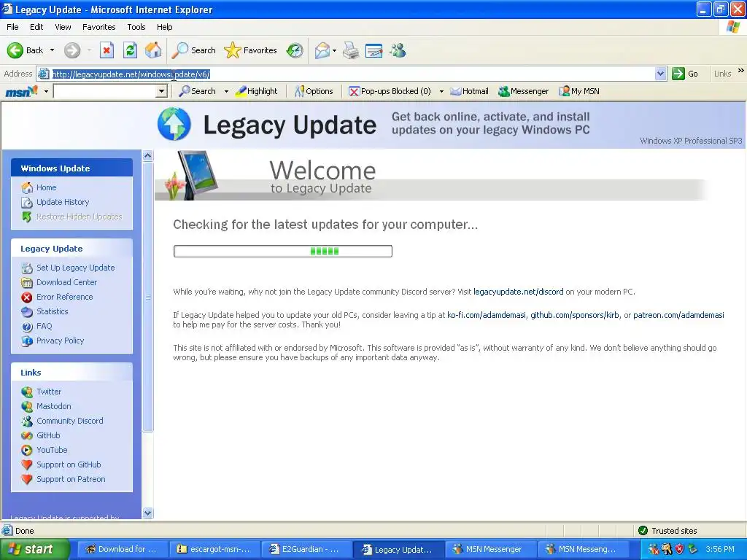Click Pop-ups Blocked (0) button
This screenshot has height=560, width=747.
coord(390,91)
